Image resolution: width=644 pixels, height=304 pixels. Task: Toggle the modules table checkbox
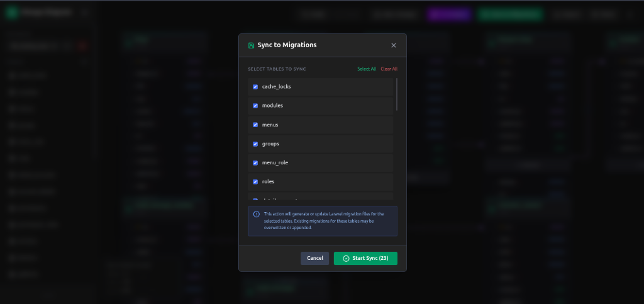(x=255, y=106)
